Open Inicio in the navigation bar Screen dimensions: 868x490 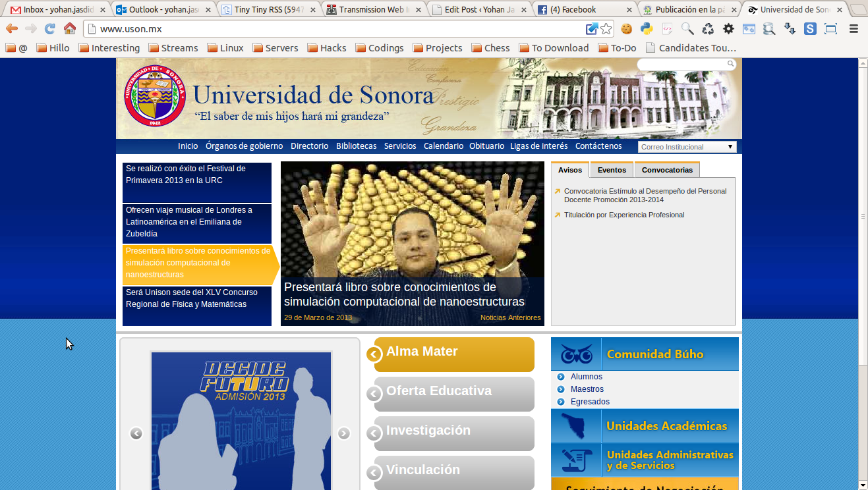click(x=188, y=146)
